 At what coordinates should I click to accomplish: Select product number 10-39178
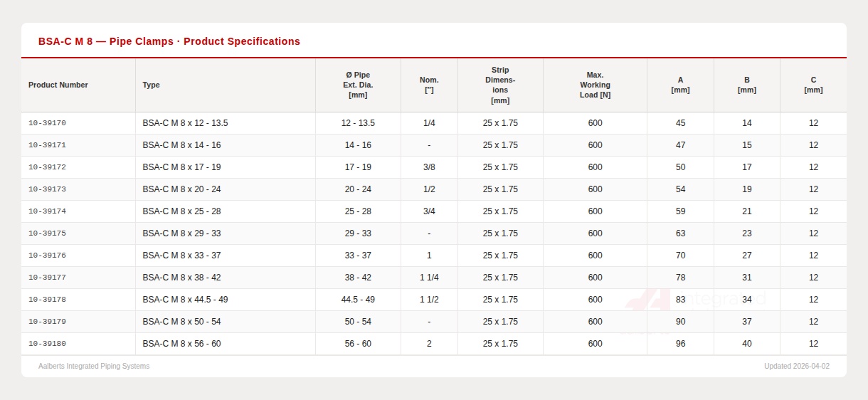pyautogui.click(x=47, y=300)
